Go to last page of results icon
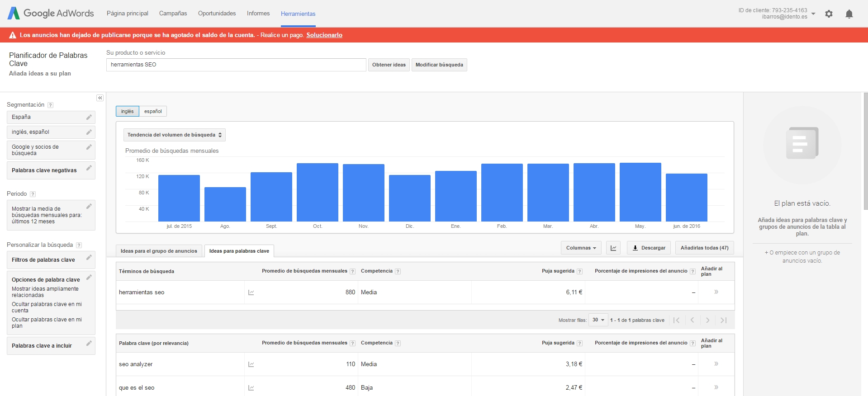 [x=723, y=320]
